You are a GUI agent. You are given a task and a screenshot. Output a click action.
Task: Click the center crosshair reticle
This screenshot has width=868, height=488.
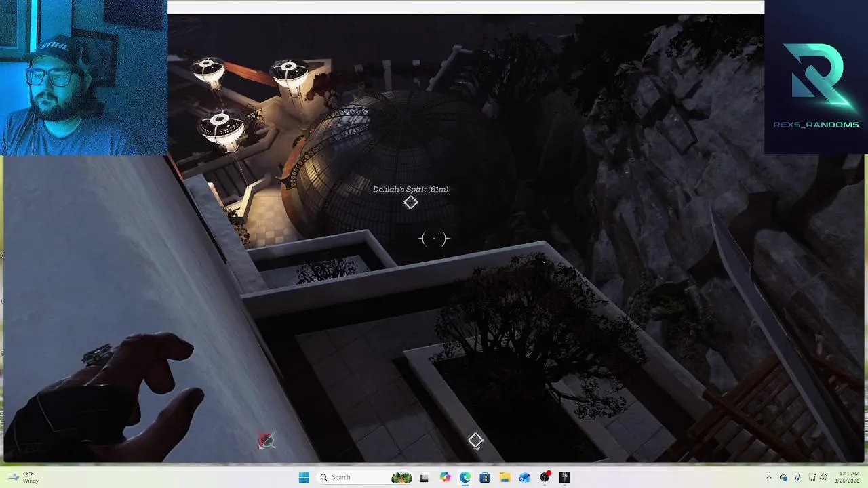pyautogui.click(x=434, y=239)
